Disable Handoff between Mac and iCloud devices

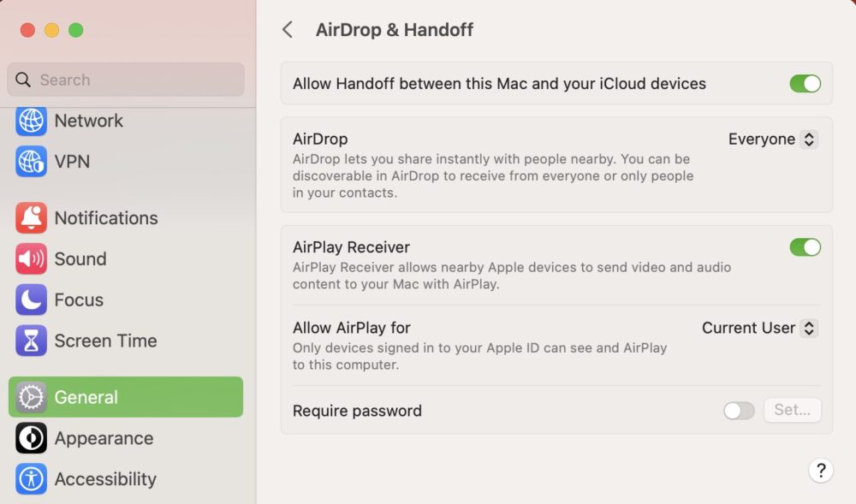pyautogui.click(x=805, y=84)
